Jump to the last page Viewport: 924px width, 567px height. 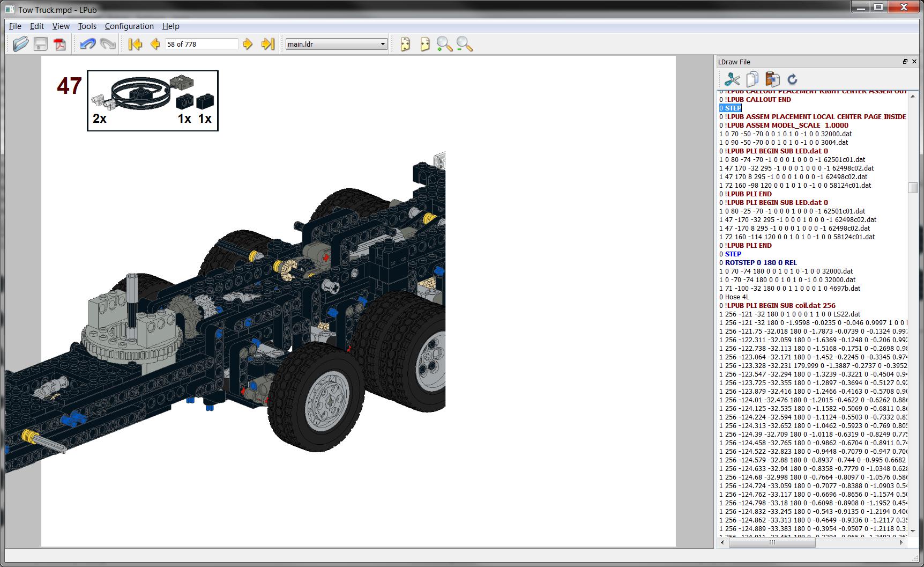tap(267, 44)
